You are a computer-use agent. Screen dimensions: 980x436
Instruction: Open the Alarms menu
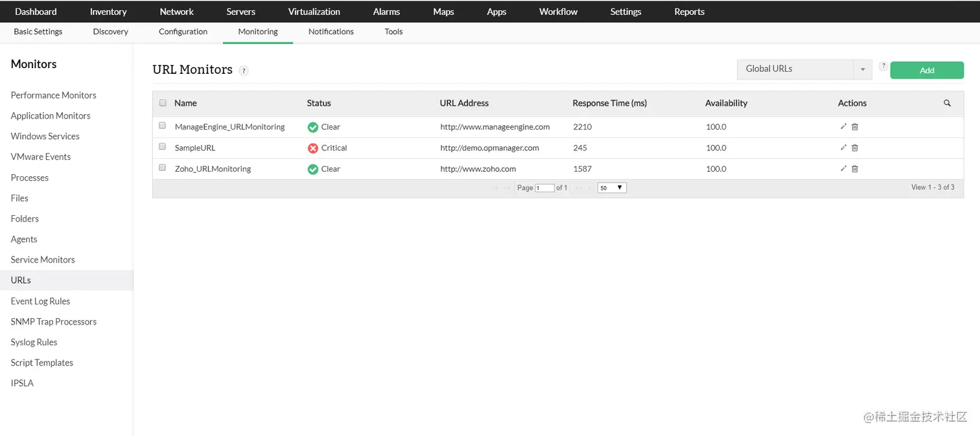coord(386,11)
